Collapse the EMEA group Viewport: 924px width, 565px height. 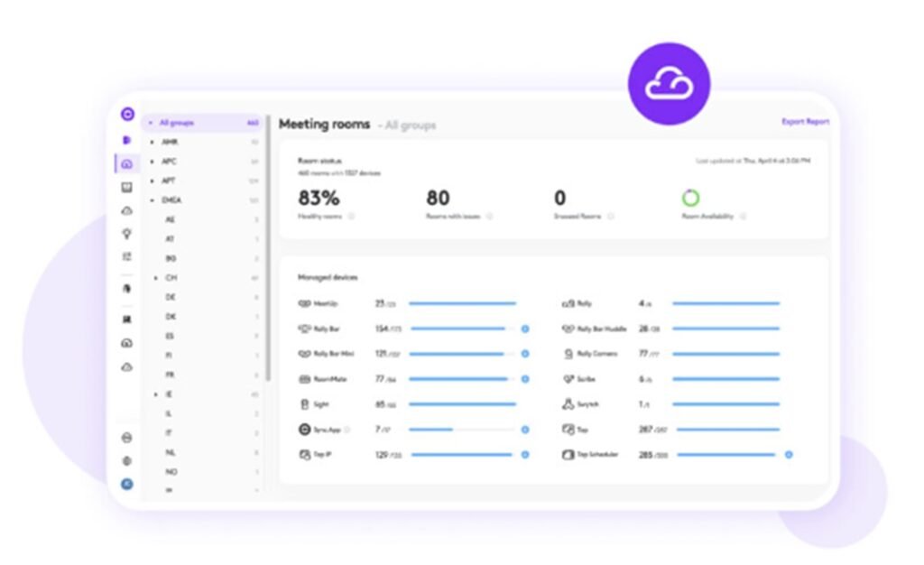152,200
